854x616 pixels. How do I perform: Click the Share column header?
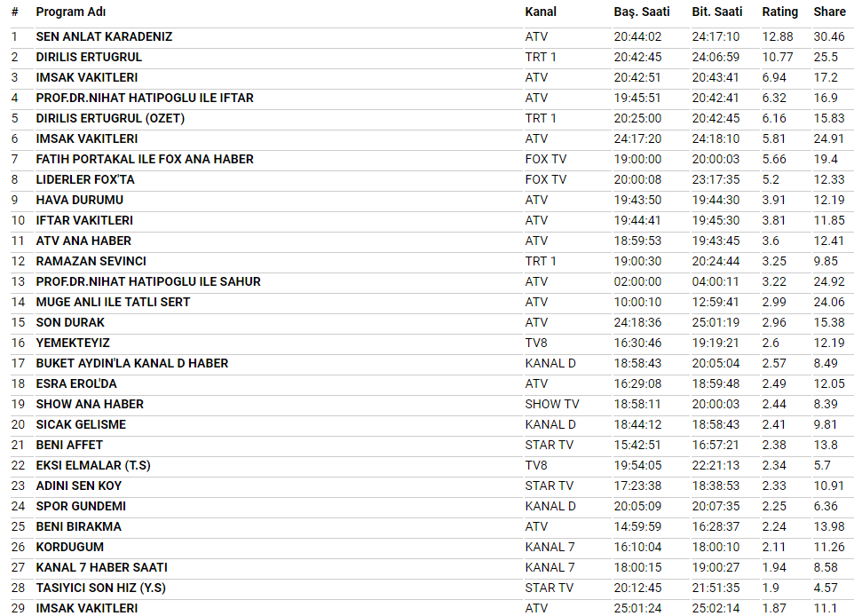coord(829,12)
